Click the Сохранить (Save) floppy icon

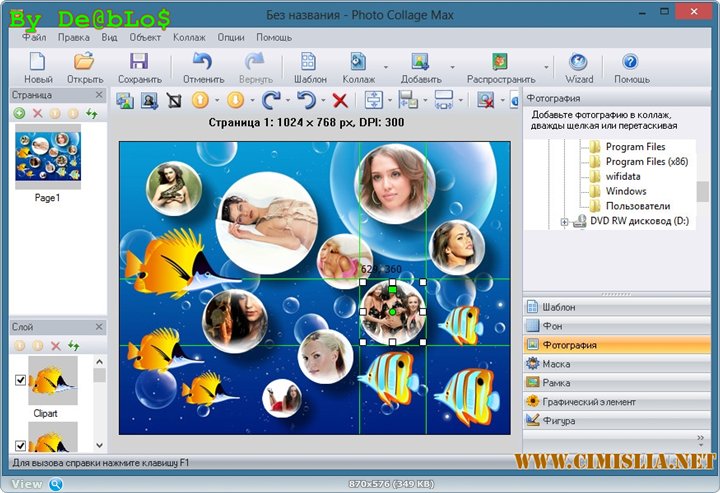(139, 62)
